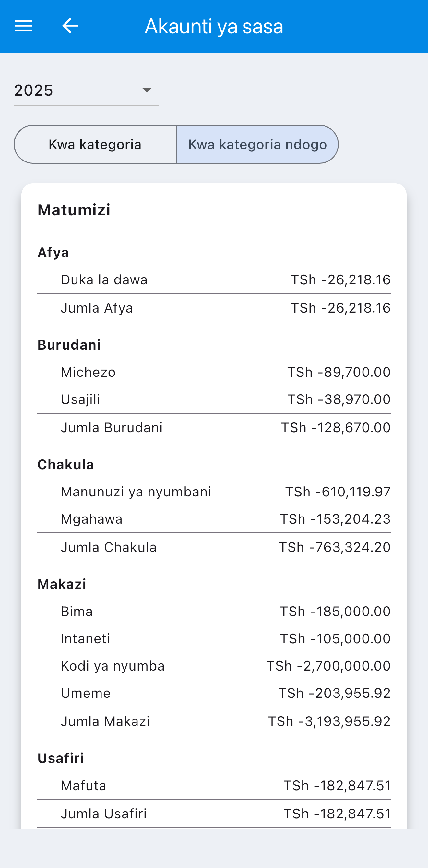The height and width of the screenshot is (868, 428).
Task: Open the 2025 year dropdown
Action: point(86,90)
